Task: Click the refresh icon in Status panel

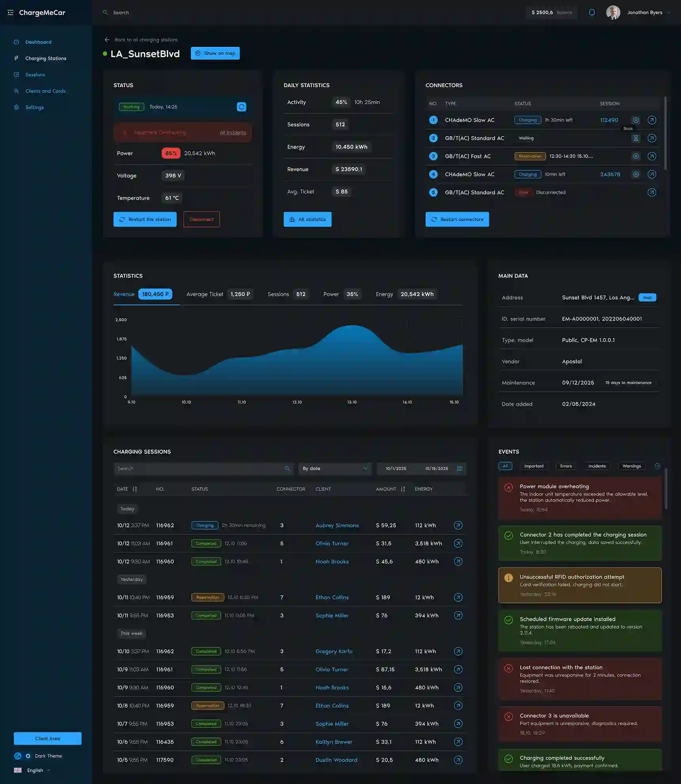Action: tap(242, 107)
